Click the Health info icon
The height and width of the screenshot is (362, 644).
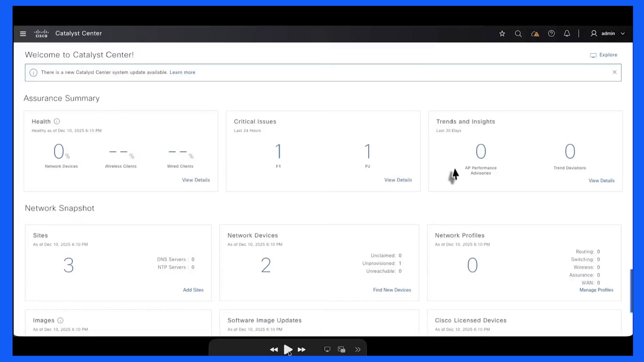57,121
